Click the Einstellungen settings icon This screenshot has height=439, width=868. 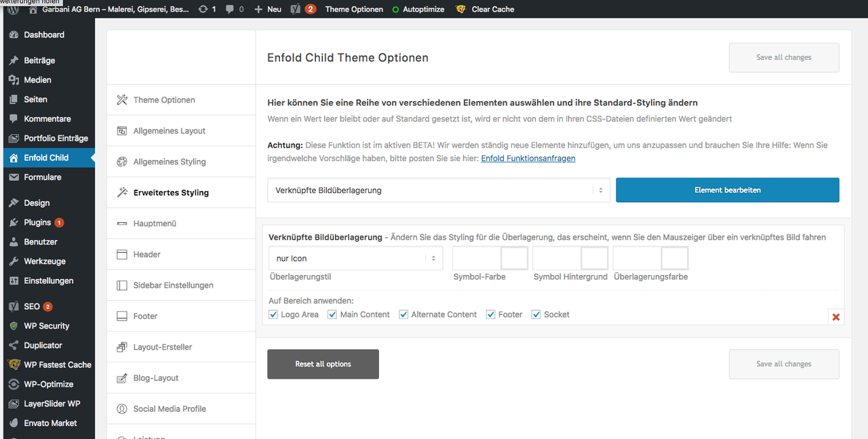pos(14,280)
